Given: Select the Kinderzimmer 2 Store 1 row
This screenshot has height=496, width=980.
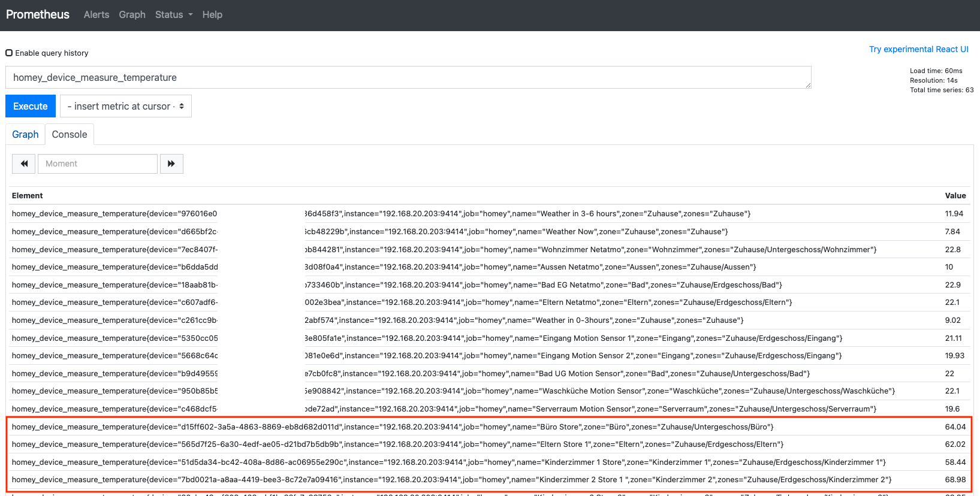Looking at the screenshot, I should point(491,479).
